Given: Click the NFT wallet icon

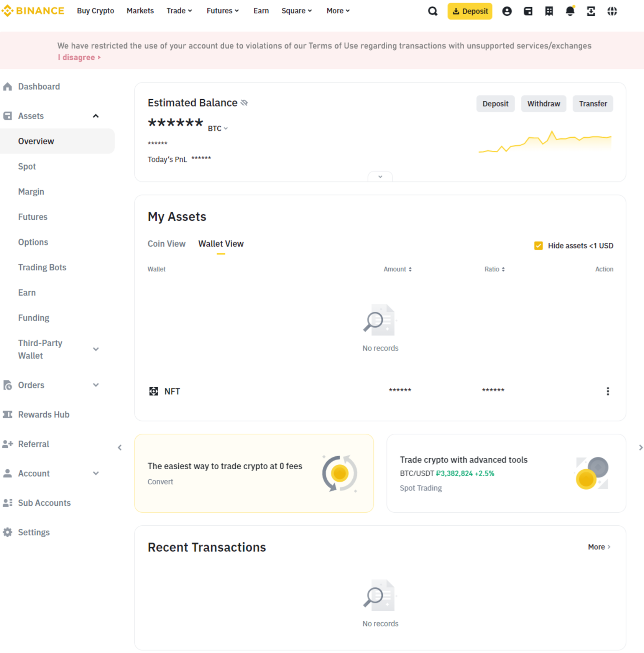Looking at the screenshot, I should (x=153, y=391).
